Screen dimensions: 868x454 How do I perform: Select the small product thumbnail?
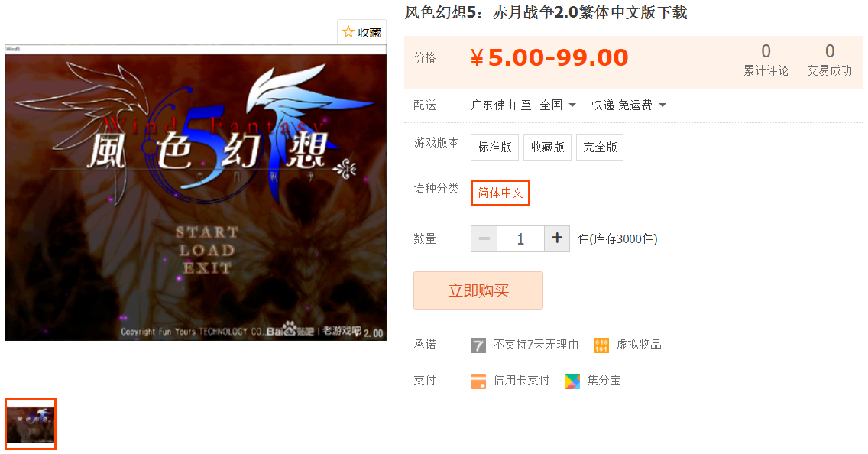31,423
